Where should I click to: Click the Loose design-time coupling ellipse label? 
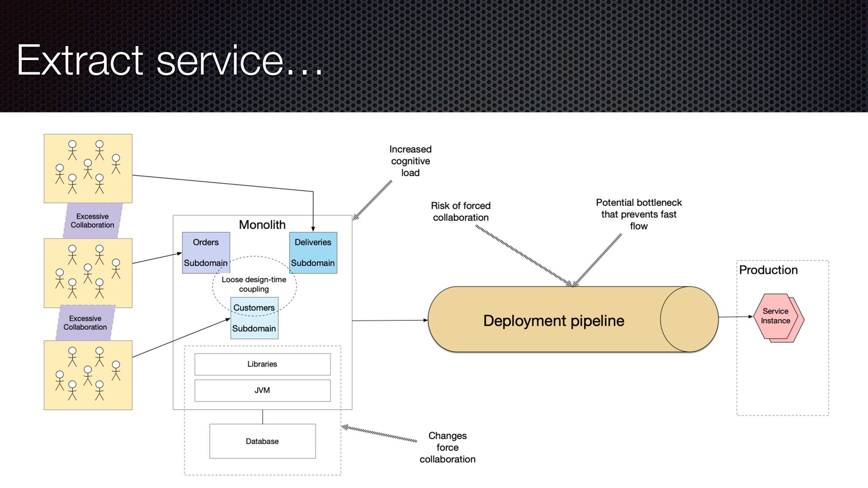click(x=254, y=284)
